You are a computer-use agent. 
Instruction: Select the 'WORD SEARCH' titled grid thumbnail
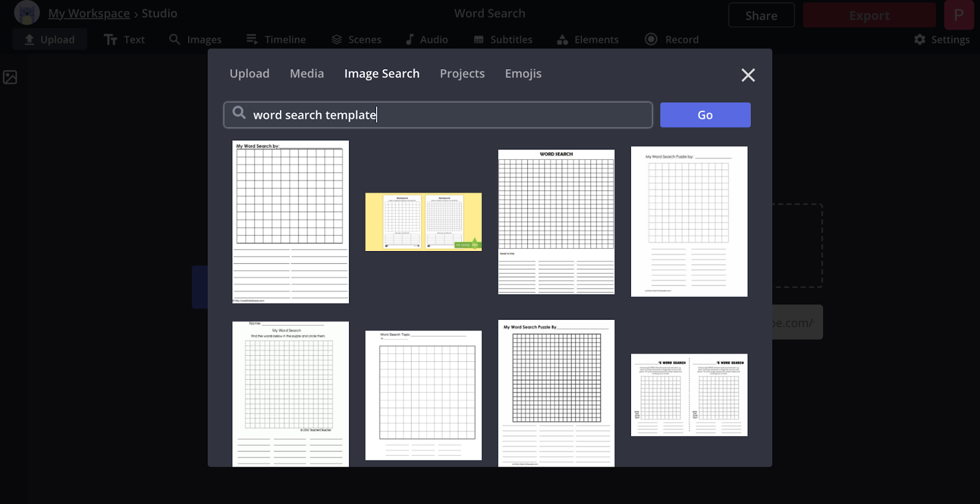(556, 222)
